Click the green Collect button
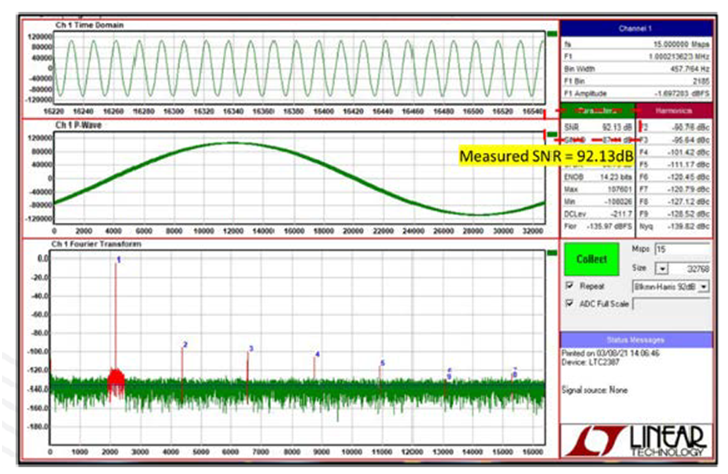This screenshot has width=728, height=474. click(x=591, y=258)
